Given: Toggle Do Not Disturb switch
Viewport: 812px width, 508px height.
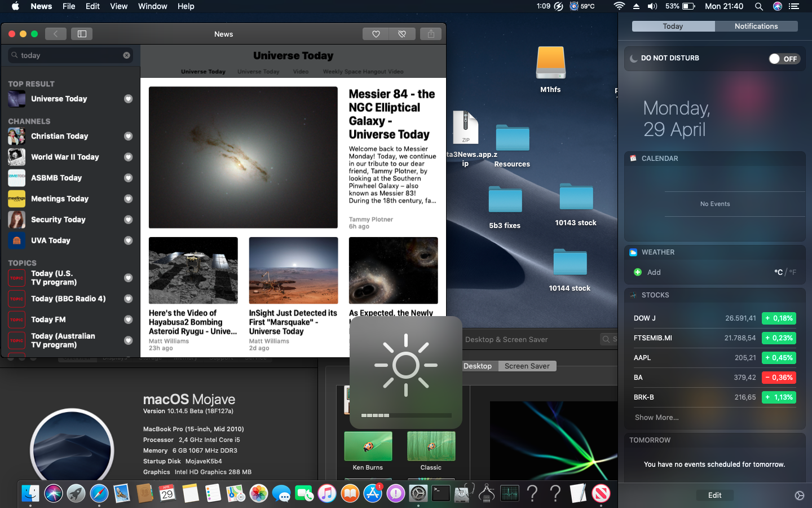Looking at the screenshot, I should point(784,59).
